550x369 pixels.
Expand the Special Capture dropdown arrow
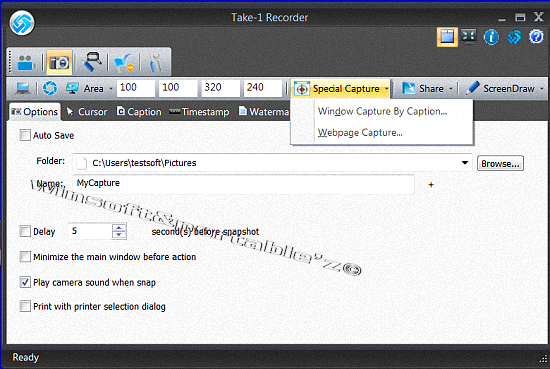pyautogui.click(x=386, y=89)
